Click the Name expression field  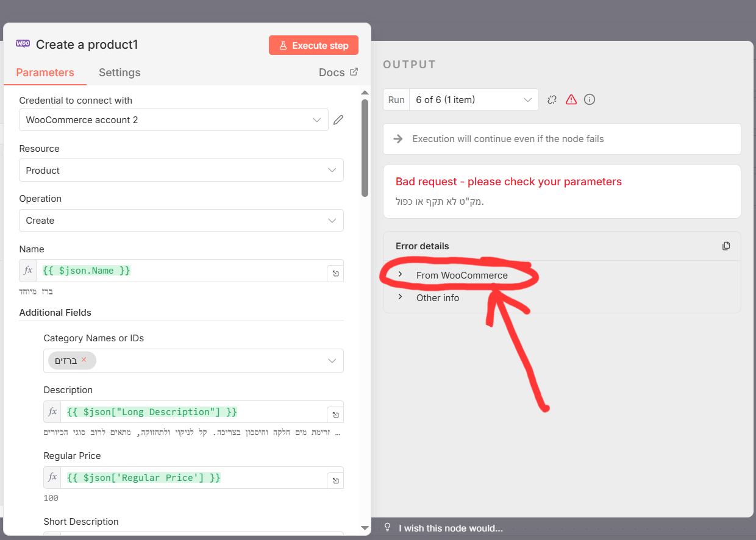tap(182, 271)
